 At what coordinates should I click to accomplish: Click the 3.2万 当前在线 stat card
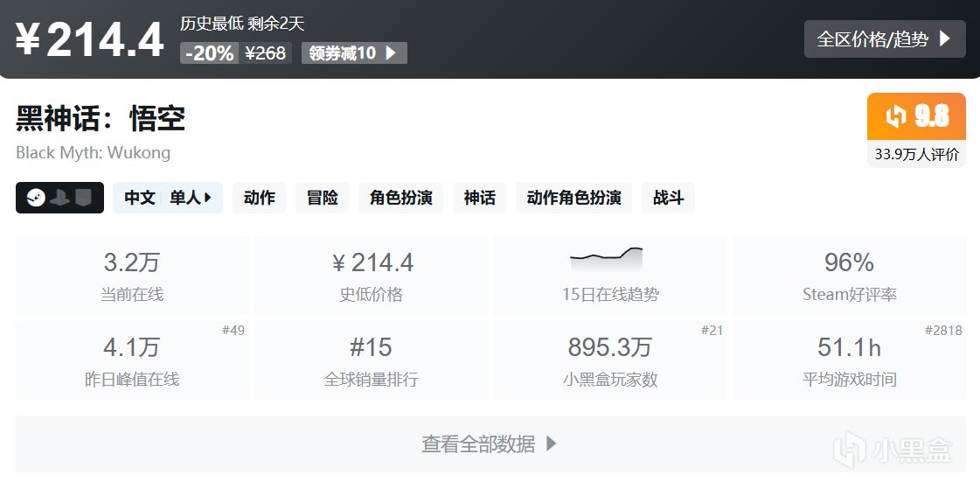click(x=132, y=276)
